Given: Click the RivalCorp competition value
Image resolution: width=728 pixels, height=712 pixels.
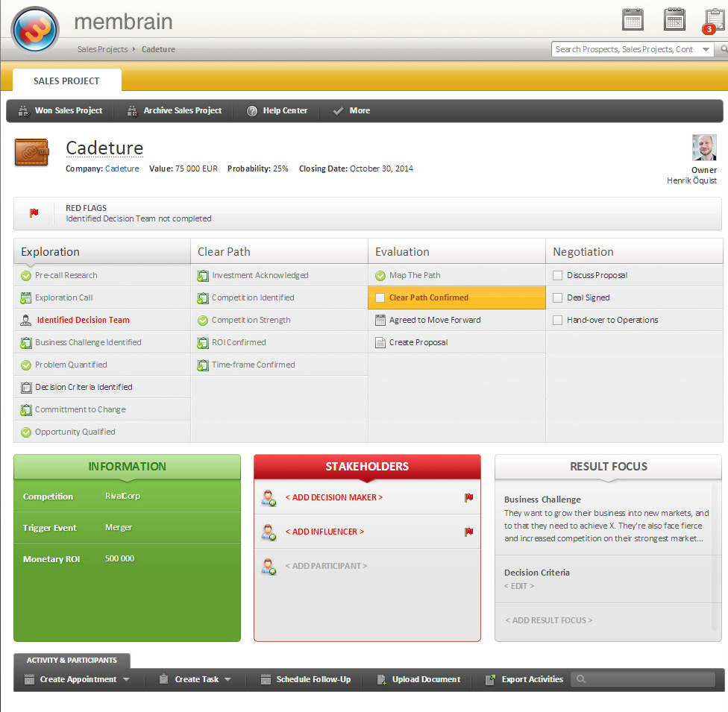Looking at the screenshot, I should [122, 497].
